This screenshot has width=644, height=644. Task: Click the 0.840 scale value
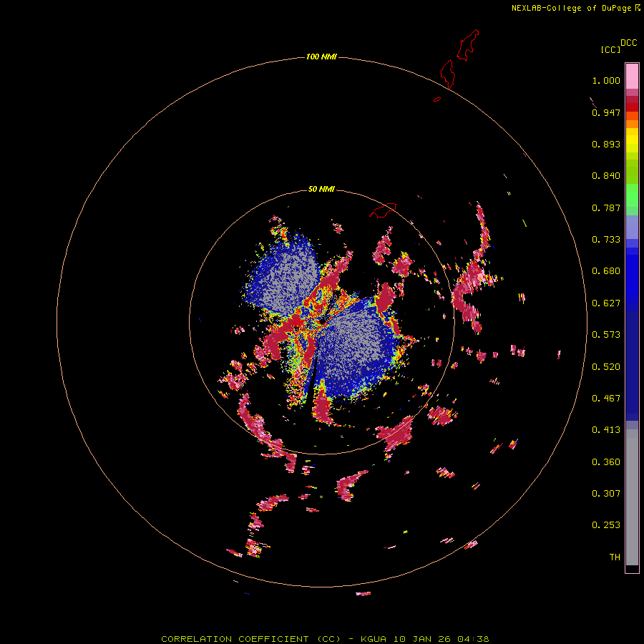[606, 176]
